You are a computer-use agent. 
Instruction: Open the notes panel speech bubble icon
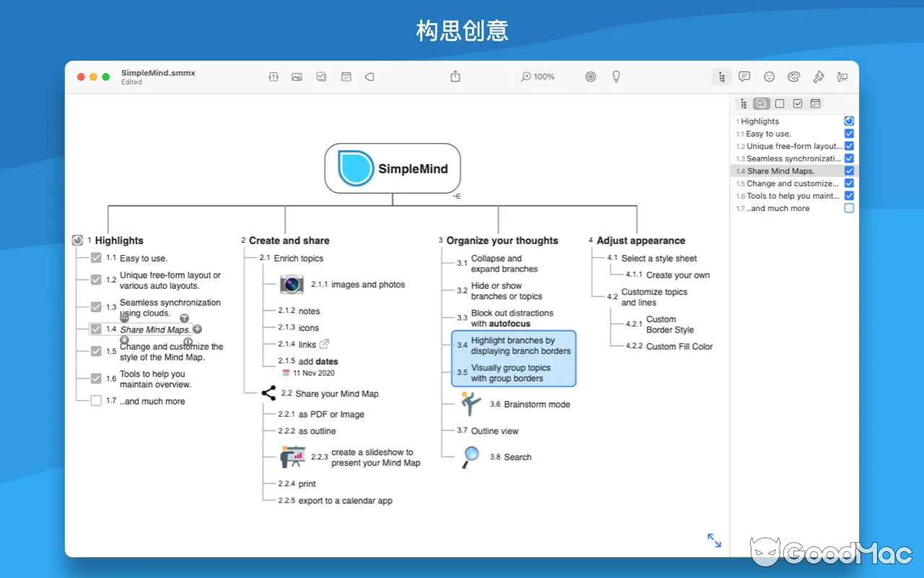coord(744,77)
